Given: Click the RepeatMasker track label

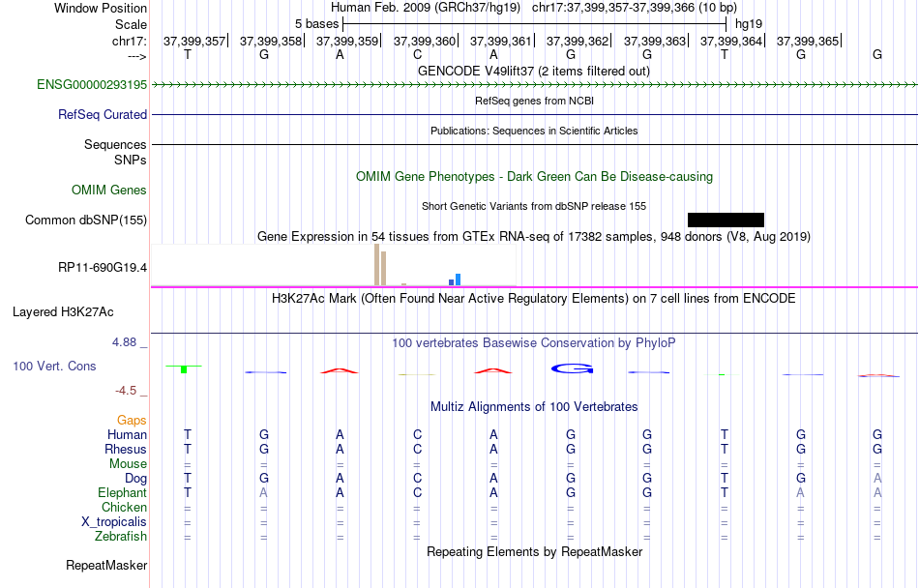Looking at the screenshot, I should point(106,565).
